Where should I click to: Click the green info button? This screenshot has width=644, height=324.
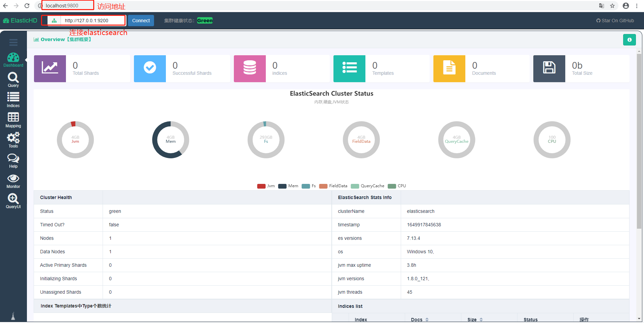629,40
